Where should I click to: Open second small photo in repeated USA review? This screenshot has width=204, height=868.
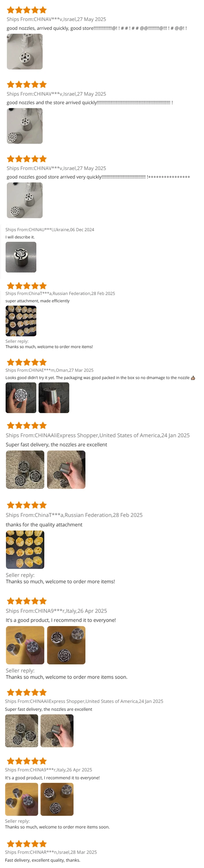click(57, 731)
